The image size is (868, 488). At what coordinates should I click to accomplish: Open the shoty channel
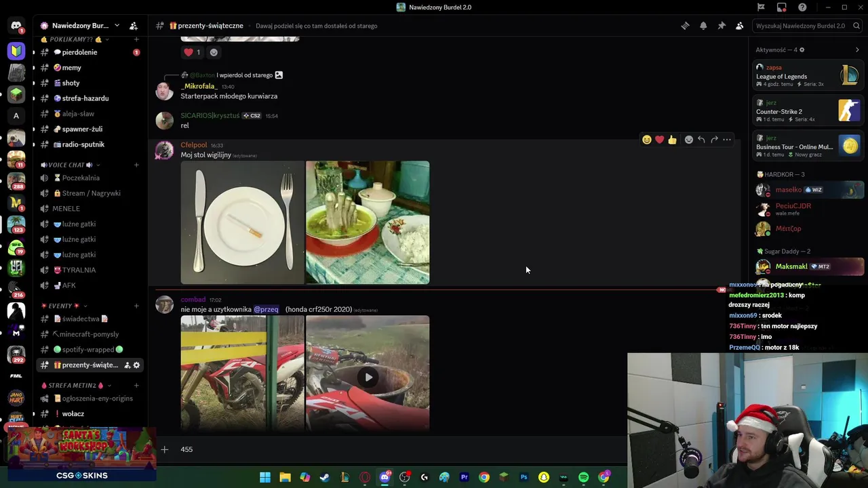[90, 83]
